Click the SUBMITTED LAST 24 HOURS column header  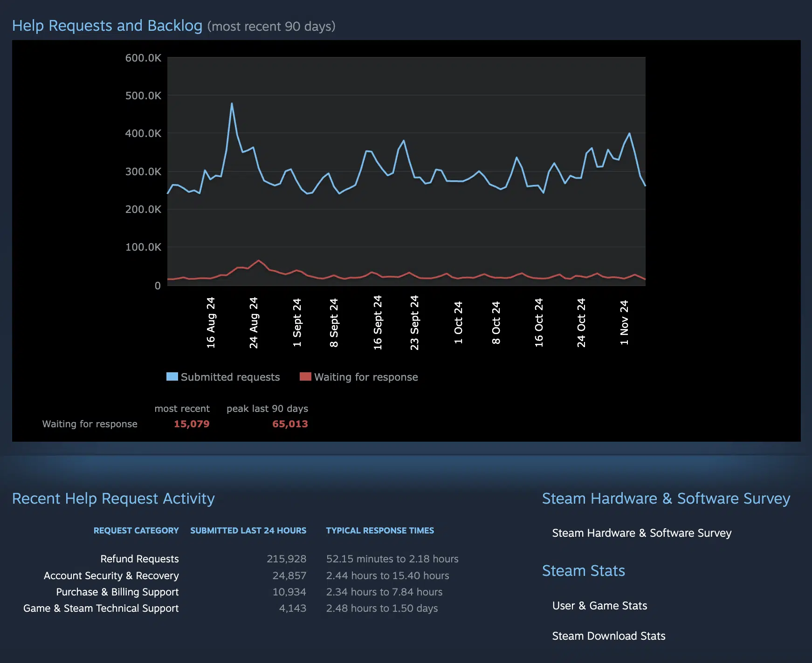click(248, 531)
